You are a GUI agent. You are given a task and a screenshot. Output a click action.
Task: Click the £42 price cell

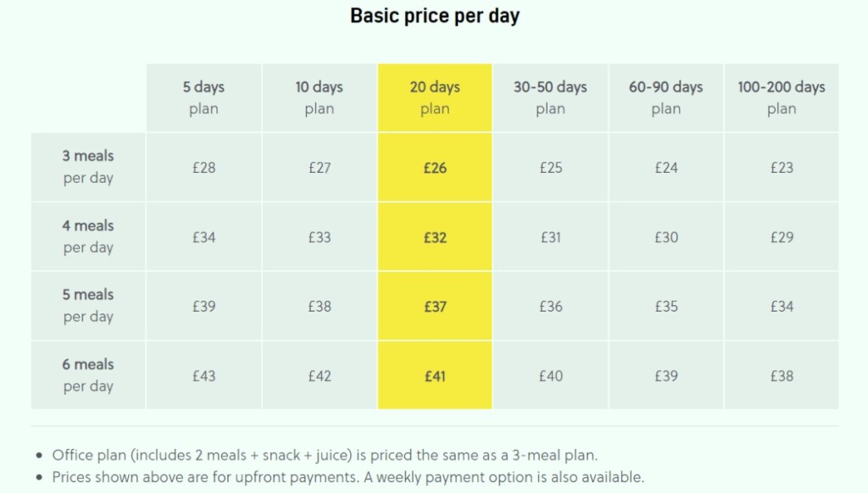(x=320, y=376)
